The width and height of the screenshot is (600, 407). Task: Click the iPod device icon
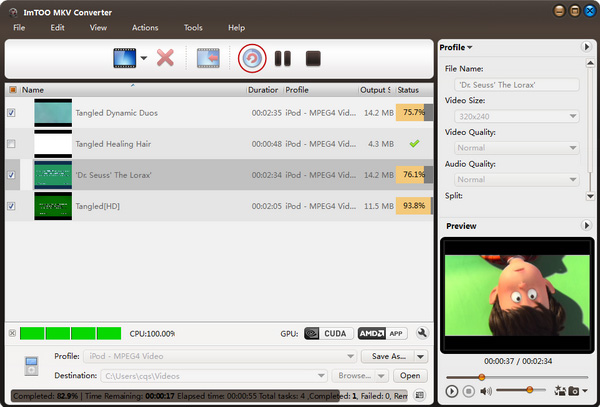31,366
